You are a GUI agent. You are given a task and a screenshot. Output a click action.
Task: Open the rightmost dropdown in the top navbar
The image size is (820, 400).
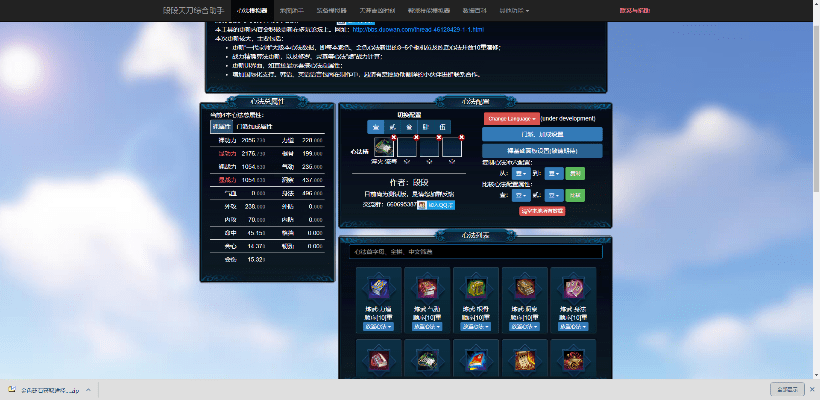click(x=514, y=11)
